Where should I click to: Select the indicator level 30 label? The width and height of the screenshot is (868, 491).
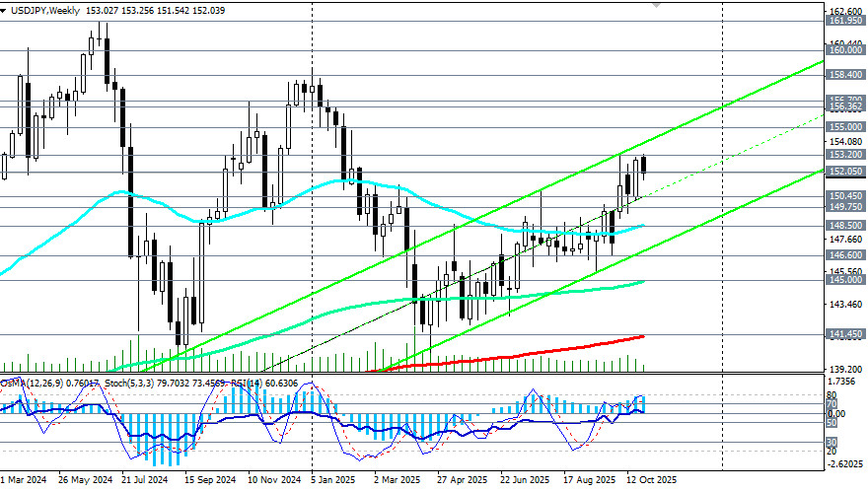[832, 442]
